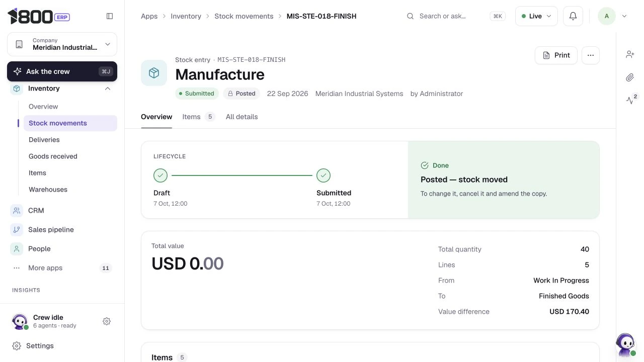Open Stock movements in sidebar
This screenshot has height=362, width=644.
70,123
